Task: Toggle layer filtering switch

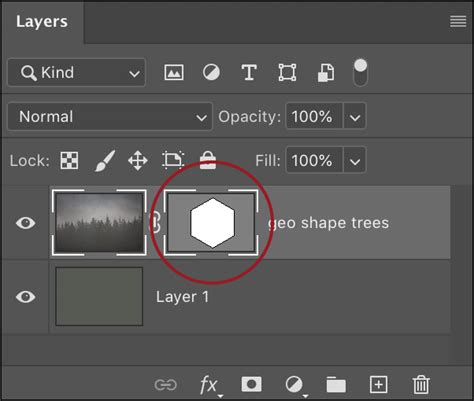Action: coord(360,72)
